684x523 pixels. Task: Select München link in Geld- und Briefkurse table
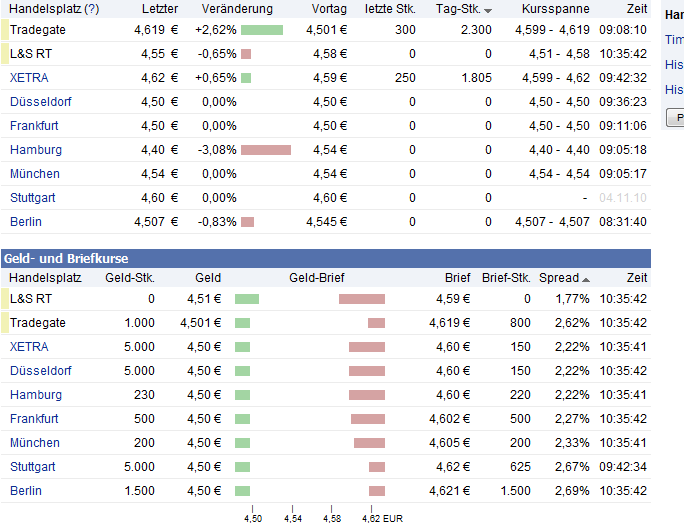coord(35,442)
